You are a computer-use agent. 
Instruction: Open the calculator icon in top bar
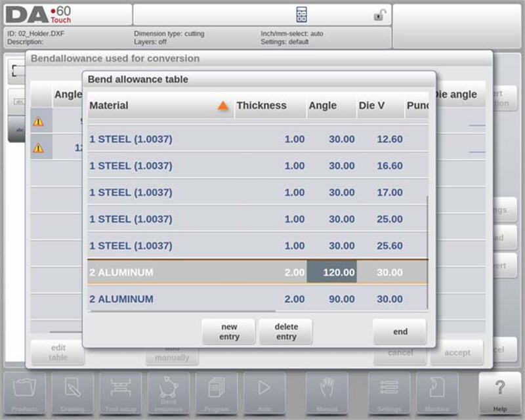(301, 15)
